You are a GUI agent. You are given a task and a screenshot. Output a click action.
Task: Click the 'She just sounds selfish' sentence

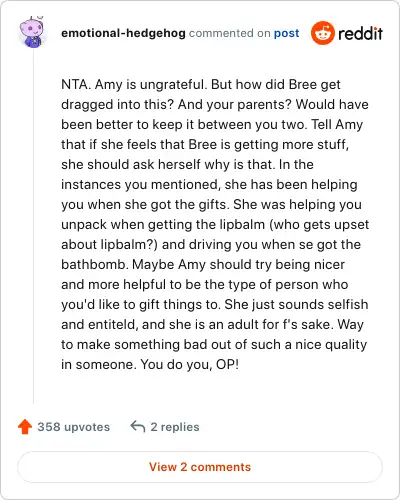click(296, 304)
